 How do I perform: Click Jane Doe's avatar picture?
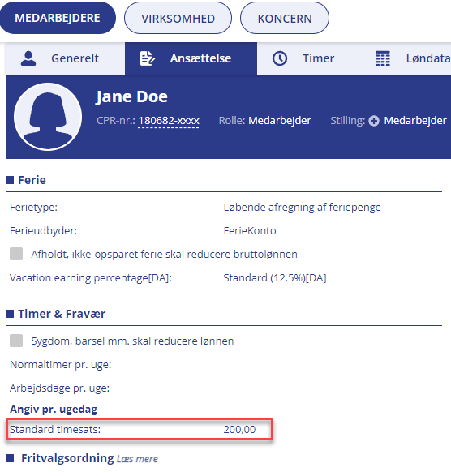48,117
